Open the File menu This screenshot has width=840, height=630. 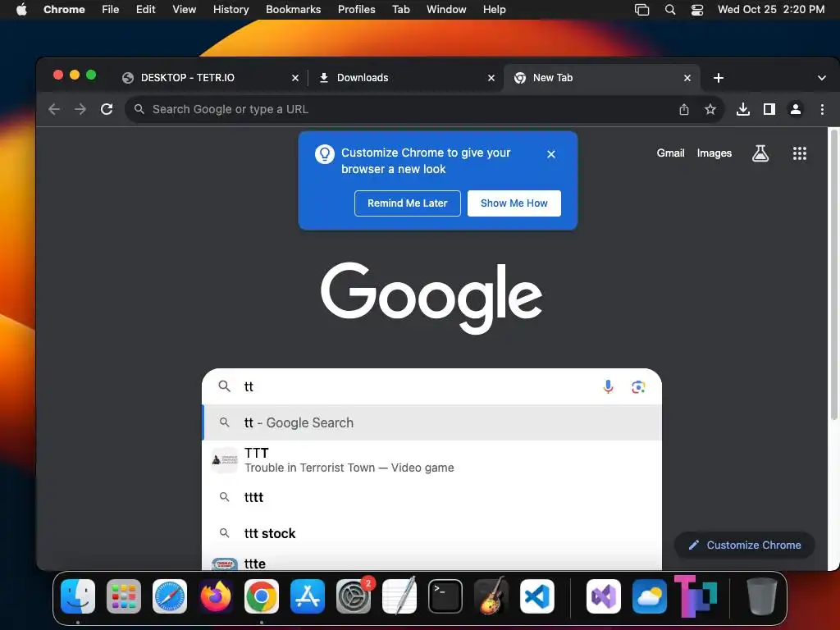tap(111, 10)
